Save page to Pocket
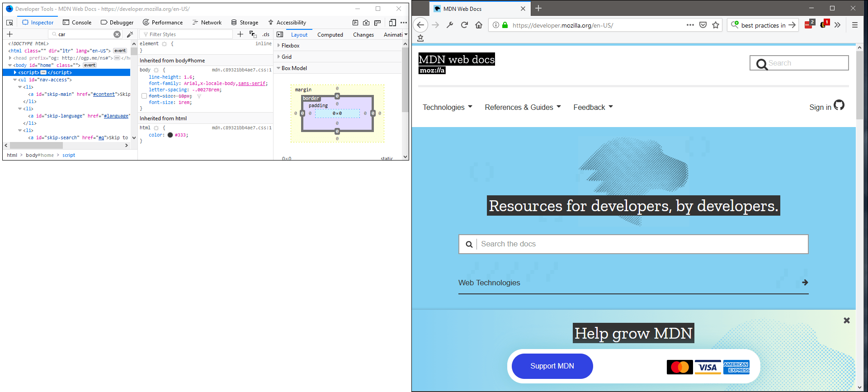This screenshot has height=392, width=868. coord(703,25)
